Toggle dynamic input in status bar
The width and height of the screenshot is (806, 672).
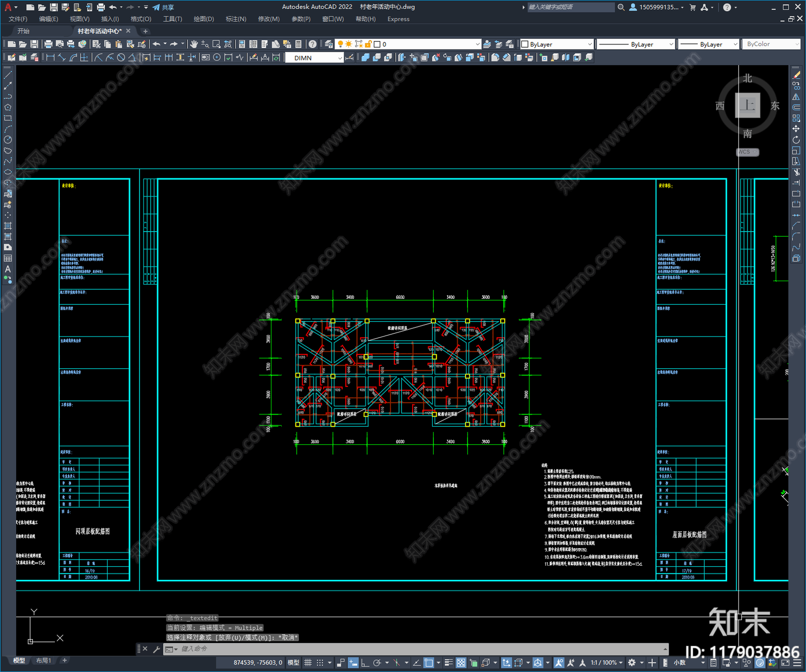[x=353, y=662]
